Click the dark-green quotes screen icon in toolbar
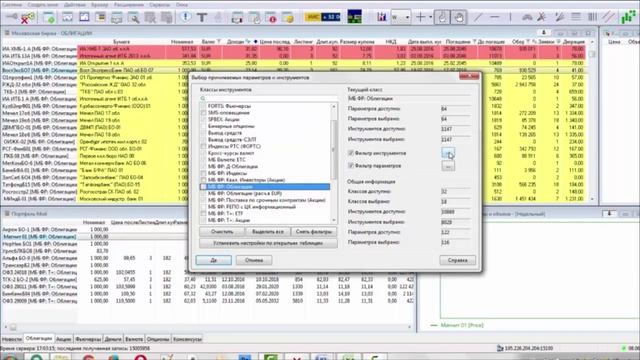This screenshot has width=640, height=360. tap(354, 17)
